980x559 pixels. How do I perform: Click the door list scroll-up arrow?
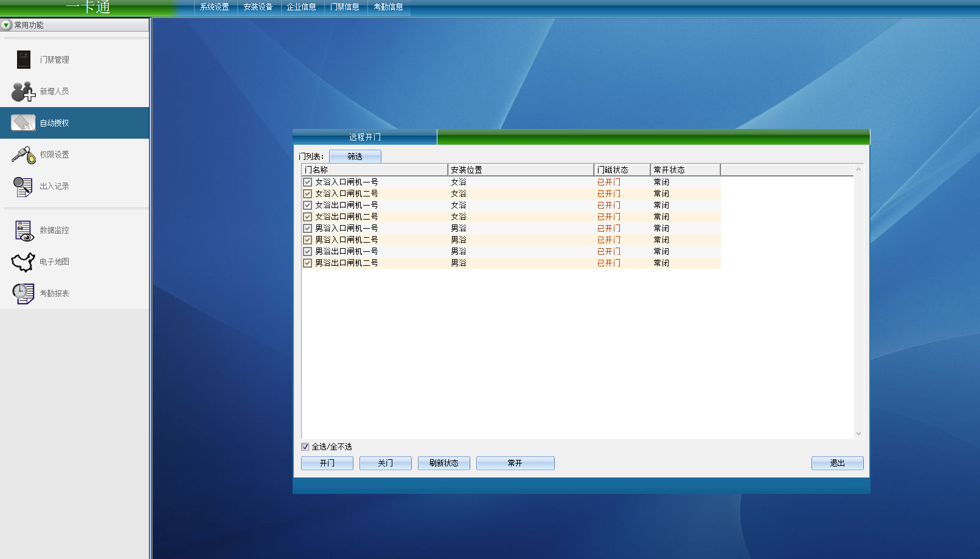pos(858,170)
